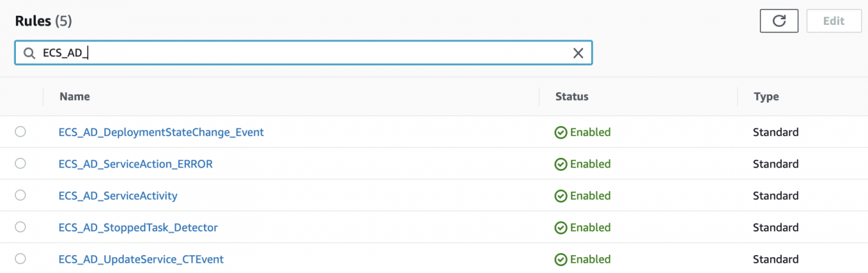The image size is (868, 273).
Task: Click the search magnifier icon
Action: pos(30,53)
